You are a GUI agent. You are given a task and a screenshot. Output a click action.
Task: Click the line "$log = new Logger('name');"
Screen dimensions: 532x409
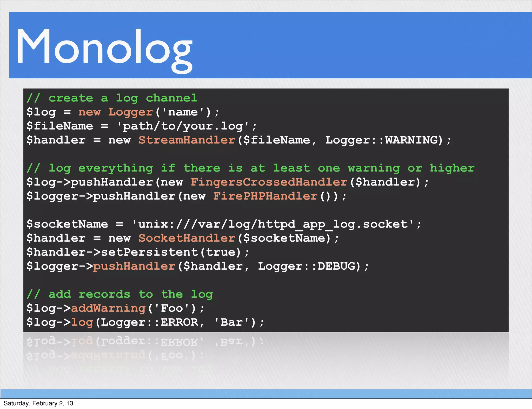123,112
